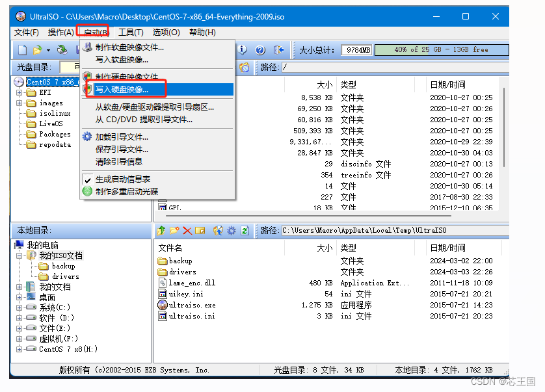545x392 pixels.
Task: Click the Open file folder toolbar icon
Action: [37, 50]
